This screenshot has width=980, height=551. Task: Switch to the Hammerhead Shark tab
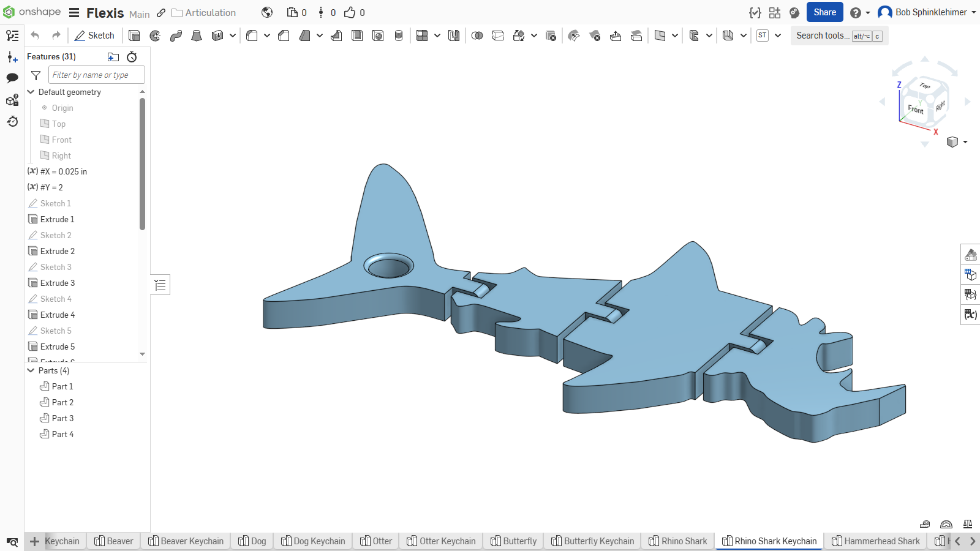coord(875,541)
